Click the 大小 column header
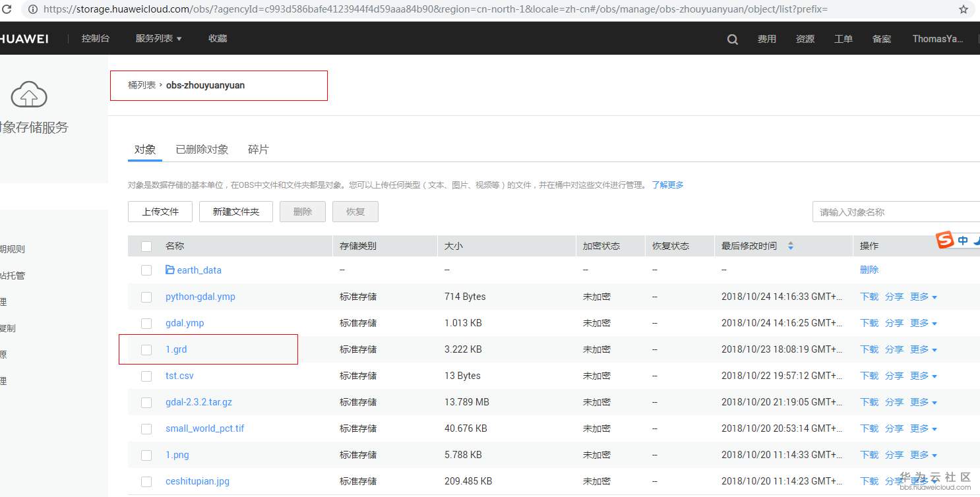Viewport: 980px width, 497px height. click(454, 246)
